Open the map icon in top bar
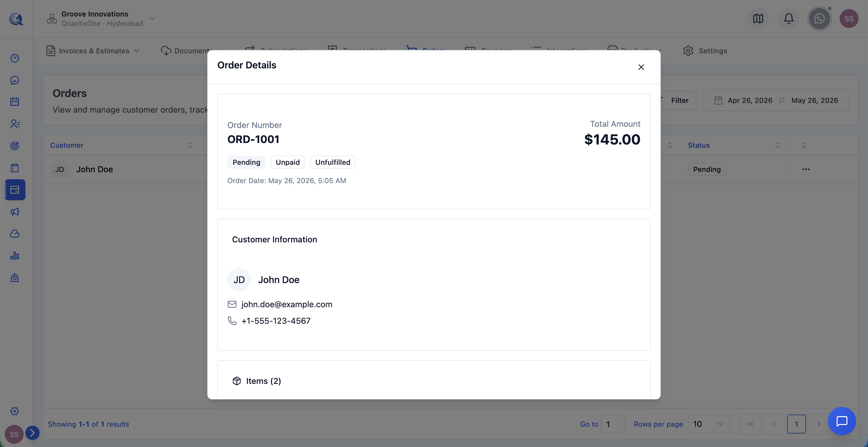The height and width of the screenshot is (447, 868). [758, 19]
